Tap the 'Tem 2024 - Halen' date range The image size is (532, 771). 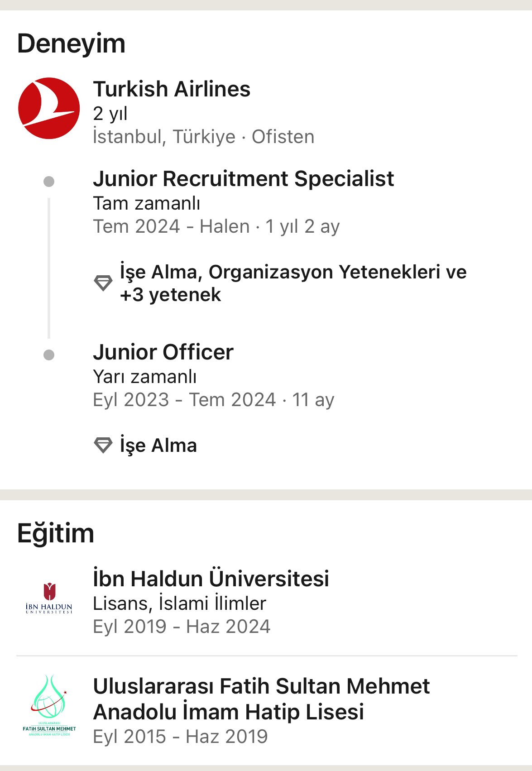(x=172, y=226)
